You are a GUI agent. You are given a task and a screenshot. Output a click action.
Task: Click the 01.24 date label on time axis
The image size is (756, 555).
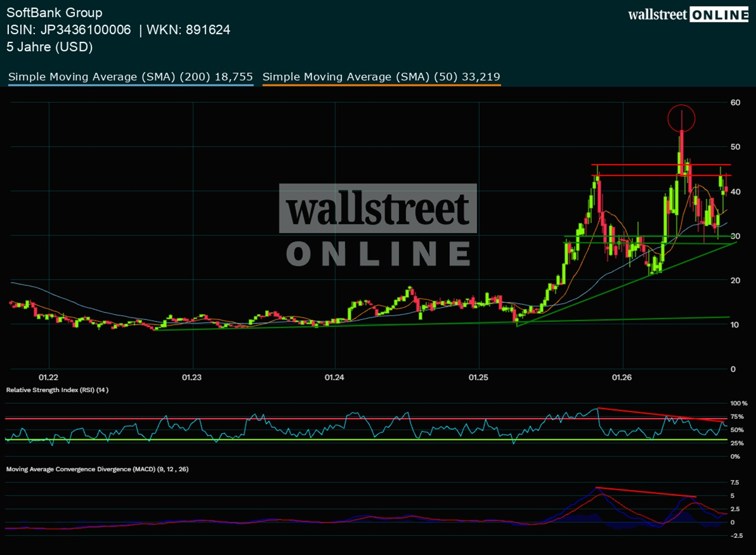(334, 377)
